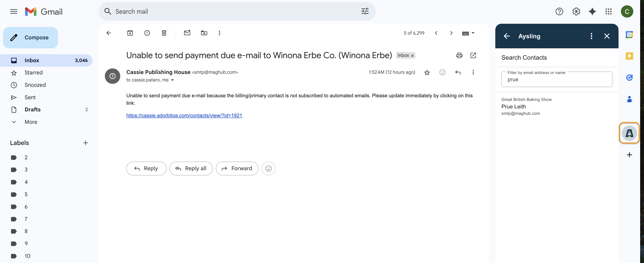Open email in new window
The width and height of the screenshot is (644, 263).
473,55
